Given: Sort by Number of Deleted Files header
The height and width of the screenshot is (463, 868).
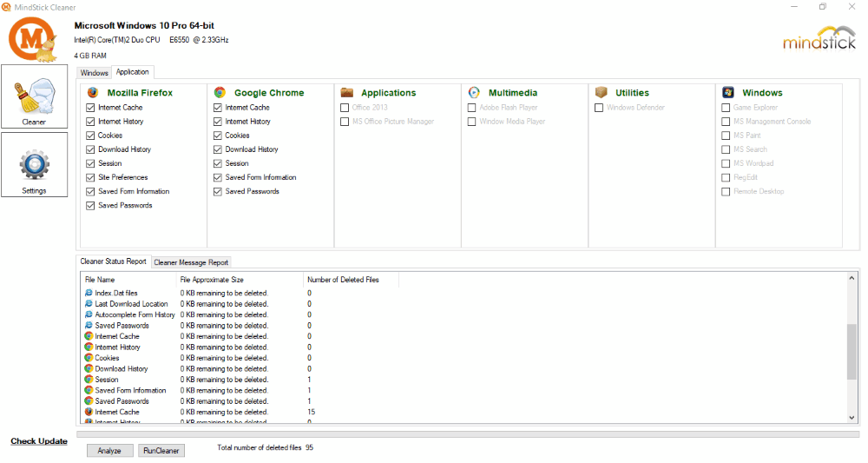Looking at the screenshot, I should (x=351, y=280).
